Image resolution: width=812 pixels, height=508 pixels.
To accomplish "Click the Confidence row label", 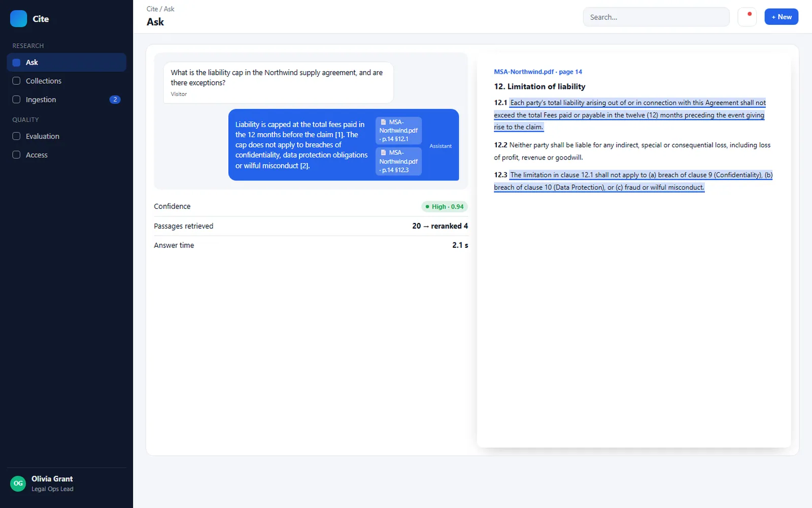I will click(x=172, y=206).
